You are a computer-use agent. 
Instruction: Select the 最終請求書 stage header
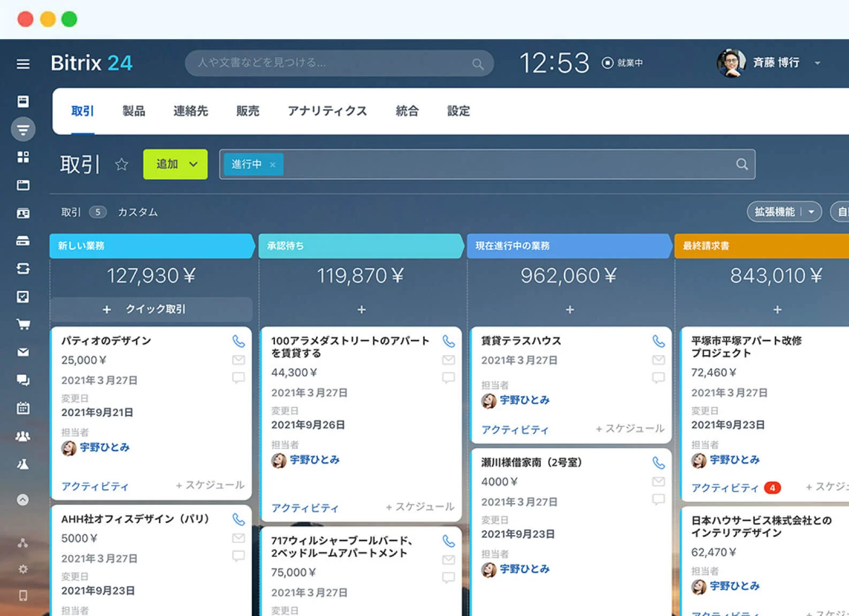coord(761,246)
